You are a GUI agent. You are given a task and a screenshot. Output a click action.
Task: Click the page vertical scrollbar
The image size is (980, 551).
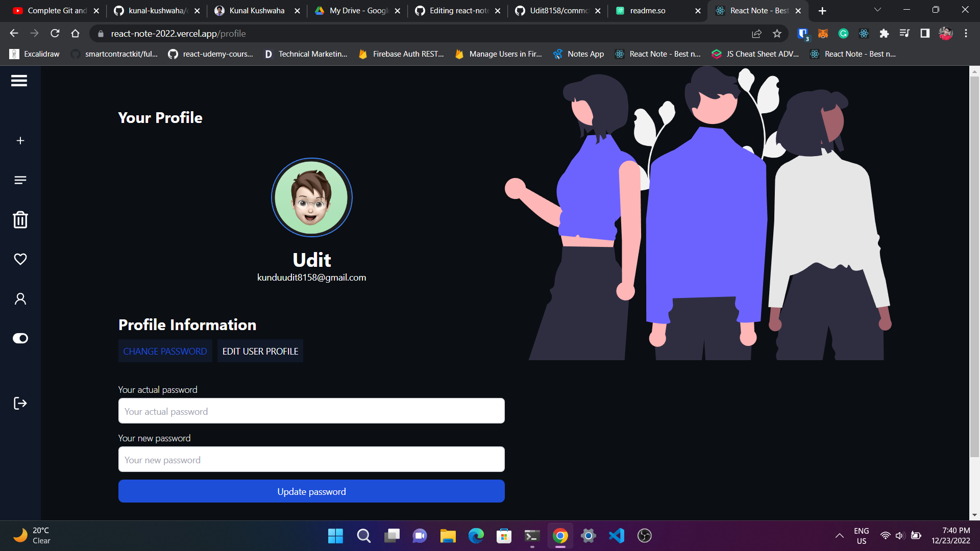974,265
